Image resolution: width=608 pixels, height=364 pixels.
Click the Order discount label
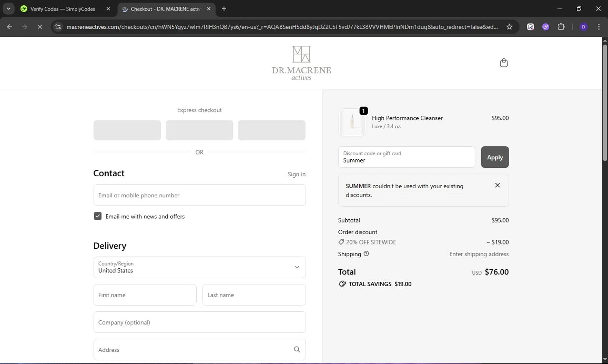(x=358, y=232)
